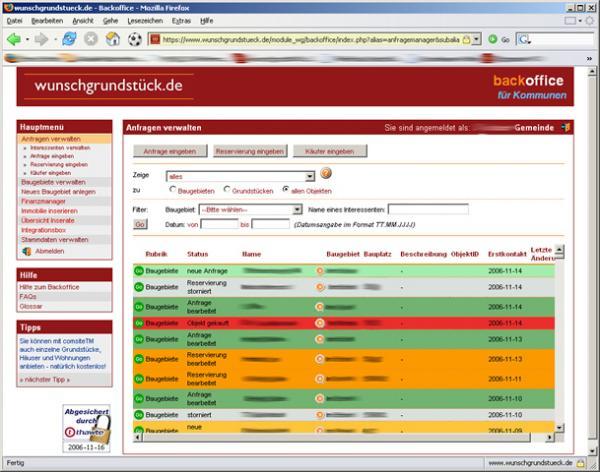Open the Datei menu
This screenshot has width=600, height=472.
coord(15,21)
